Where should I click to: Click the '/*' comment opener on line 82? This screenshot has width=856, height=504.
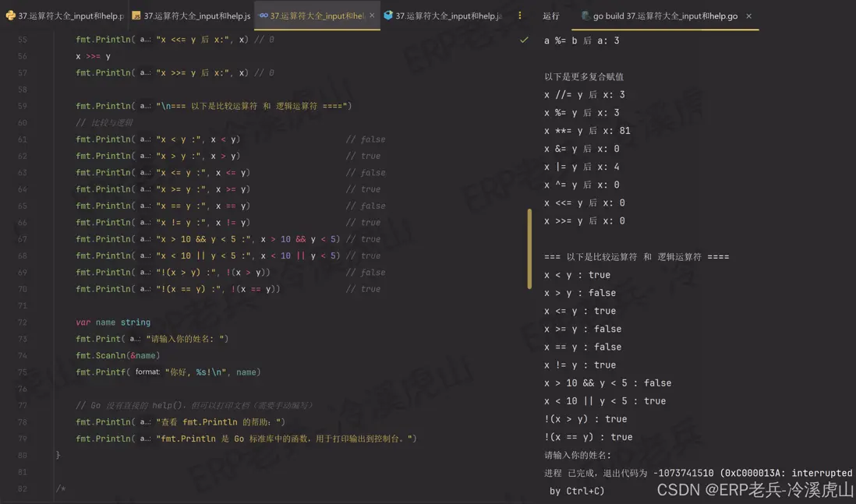(61, 488)
